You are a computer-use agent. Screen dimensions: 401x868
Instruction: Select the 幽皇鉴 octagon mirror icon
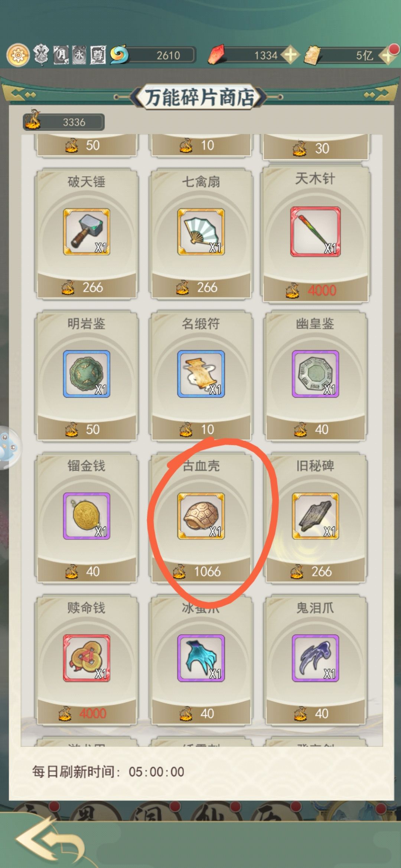pos(315,374)
